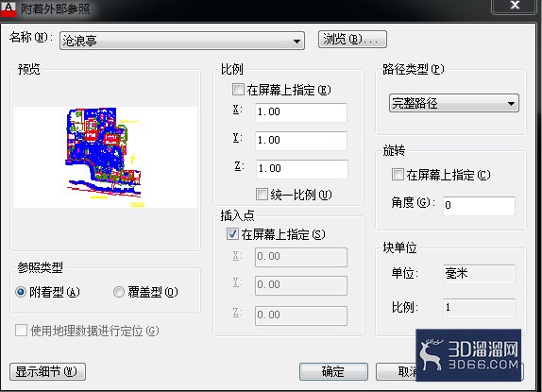Click the 显示细节(W) button
Screen dimensions: 542x392
pyautogui.click(x=48, y=371)
